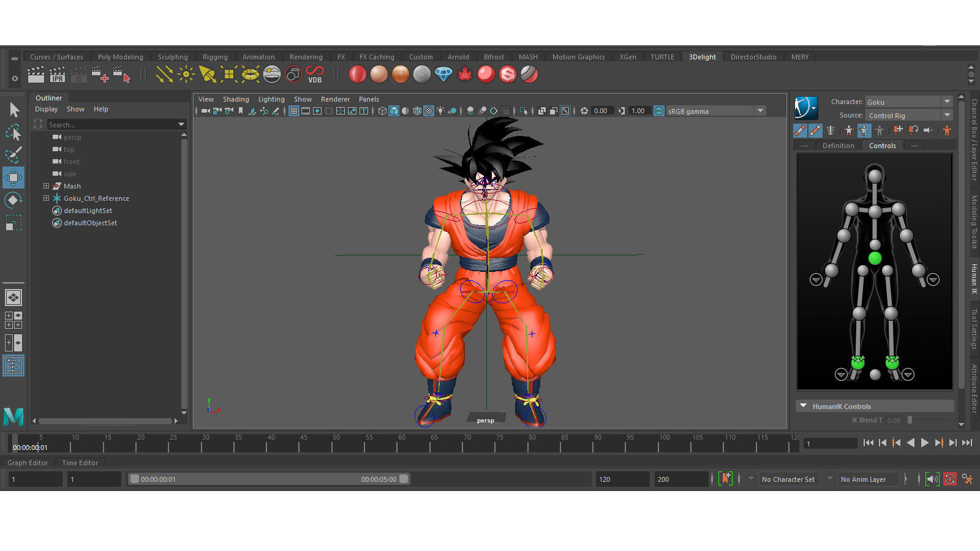Click the HumanIK pin translation icon

[898, 130]
